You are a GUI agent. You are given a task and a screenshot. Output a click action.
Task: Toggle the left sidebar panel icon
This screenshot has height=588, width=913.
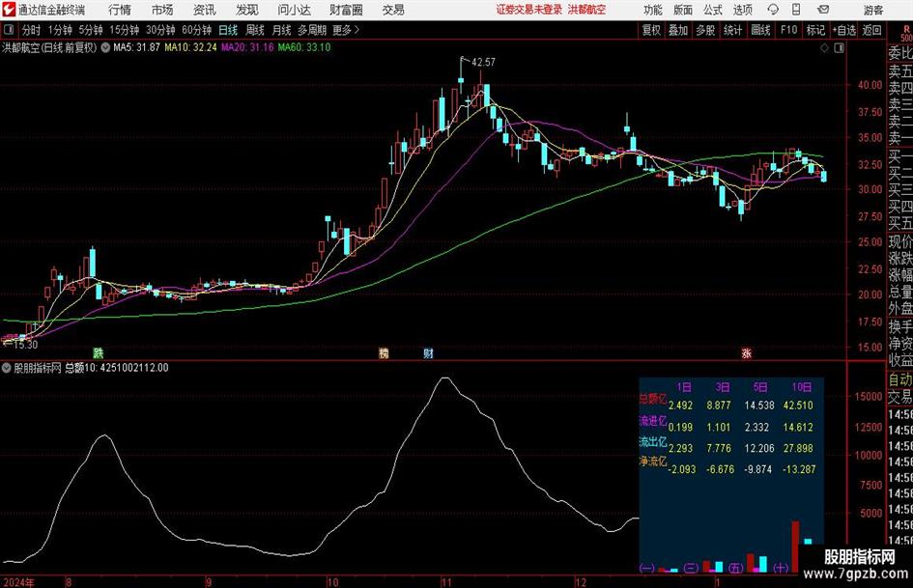click(9, 30)
